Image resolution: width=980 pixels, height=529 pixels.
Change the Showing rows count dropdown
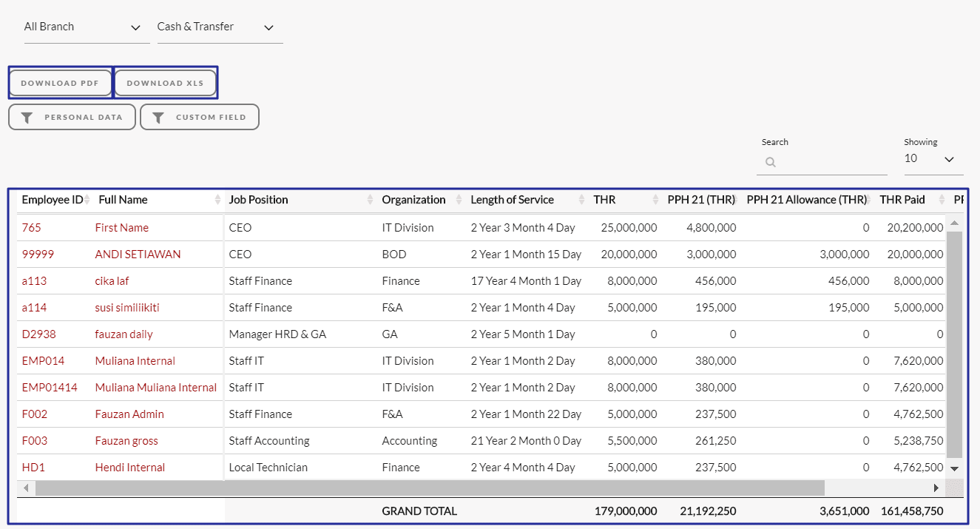pos(930,159)
